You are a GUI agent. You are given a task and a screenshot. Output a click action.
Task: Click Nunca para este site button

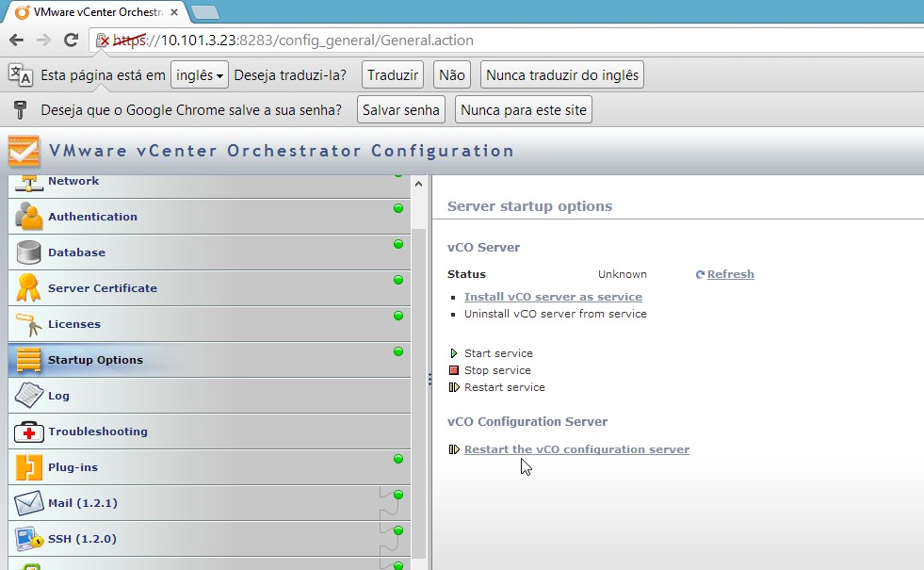[x=523, y=110]
